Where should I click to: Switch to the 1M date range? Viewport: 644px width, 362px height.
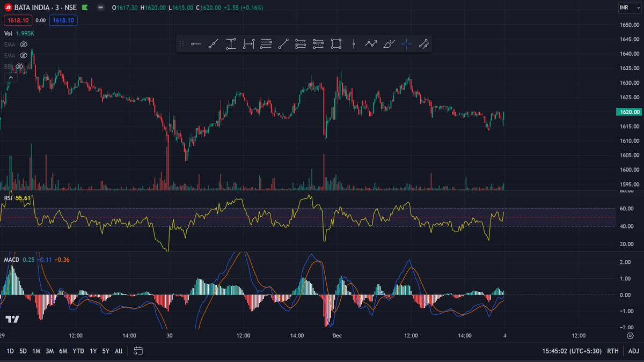point(36,351)
